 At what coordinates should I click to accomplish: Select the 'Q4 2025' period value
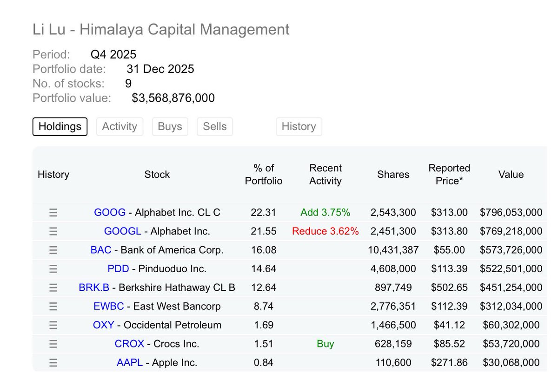tap(113, 55)
